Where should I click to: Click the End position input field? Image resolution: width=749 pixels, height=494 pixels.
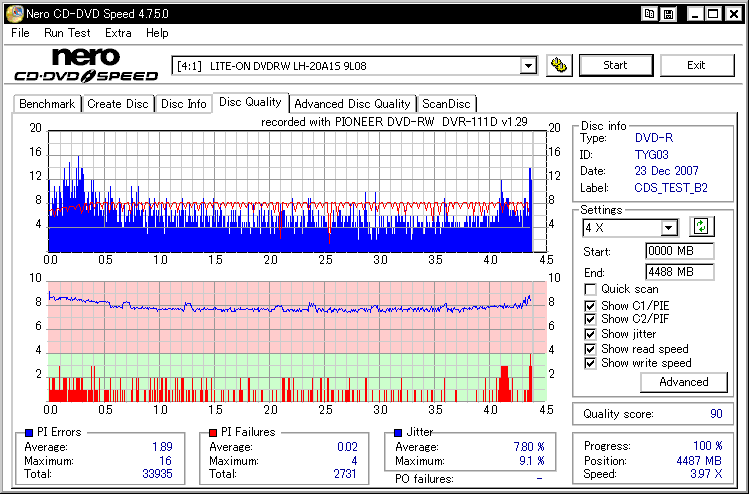point(679,272)
